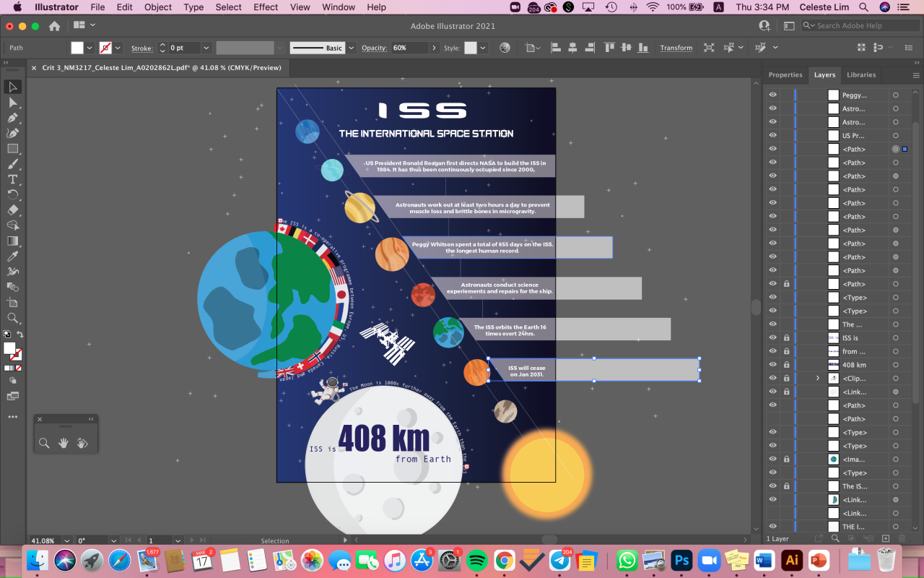Expand Opacity slider arrow
This screenshot has height=578, width=924.
[434, 48]
